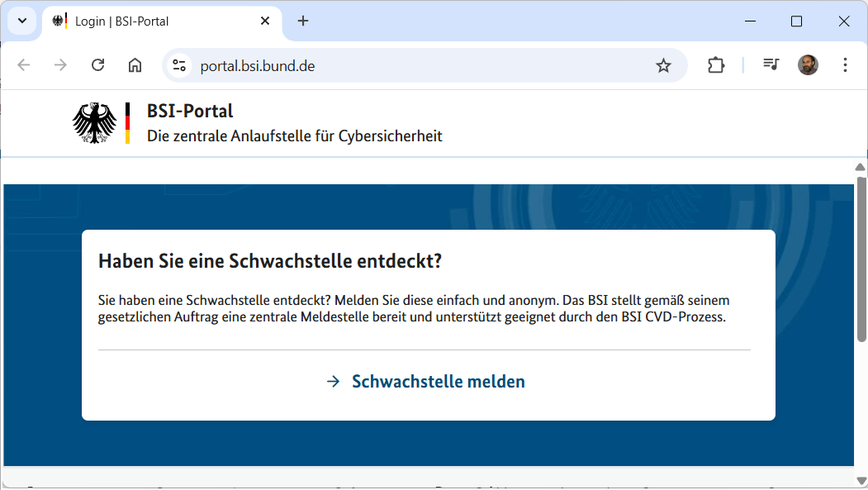Open Chrome three-dot menu
868x490 pixels.
coord(845,65)
